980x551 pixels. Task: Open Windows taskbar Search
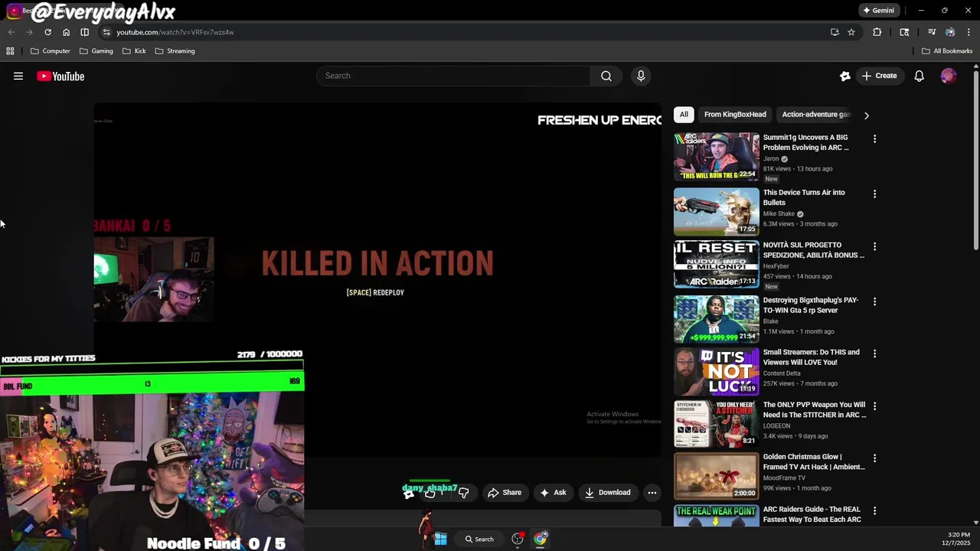click(479, 539)
